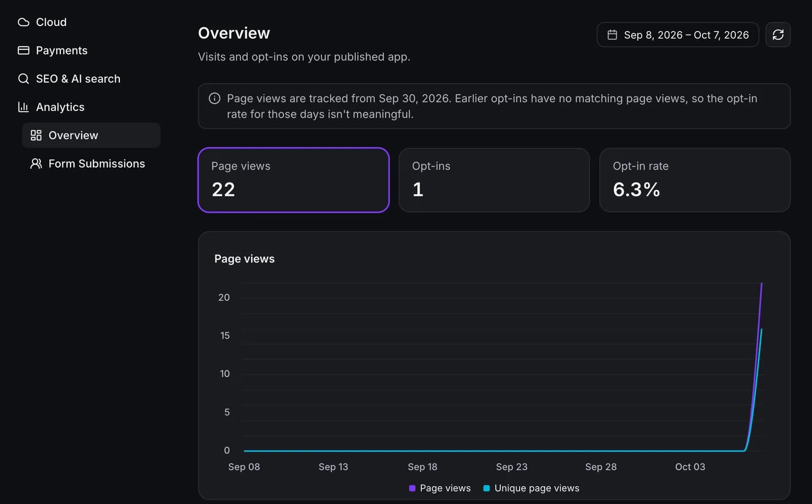
Task: Click the Overview grid icon in the sidebar
Action: tap(36, 136)
